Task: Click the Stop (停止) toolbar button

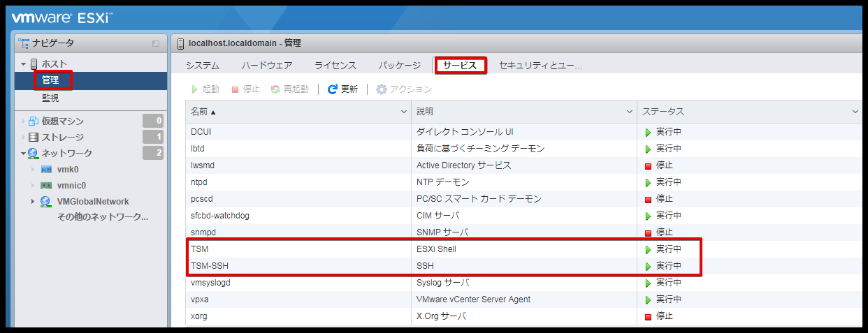Action: point(245,89)
